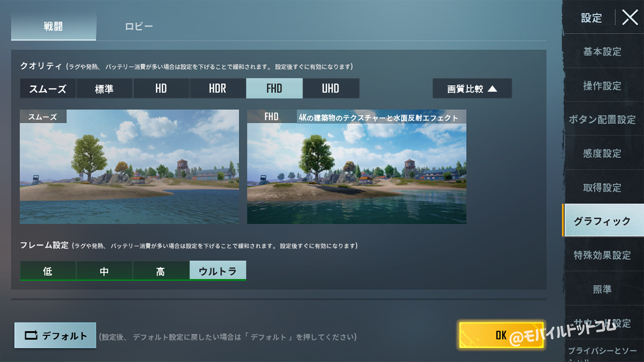Select FHD graphics quality
The height and width of the screenshot is (362, 644).
[274, 89]
